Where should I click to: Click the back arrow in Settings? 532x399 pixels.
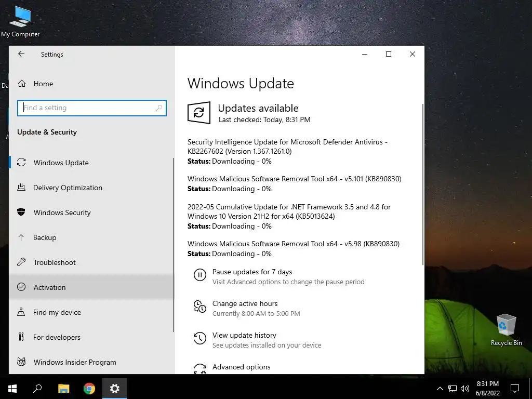click(21, 54)
